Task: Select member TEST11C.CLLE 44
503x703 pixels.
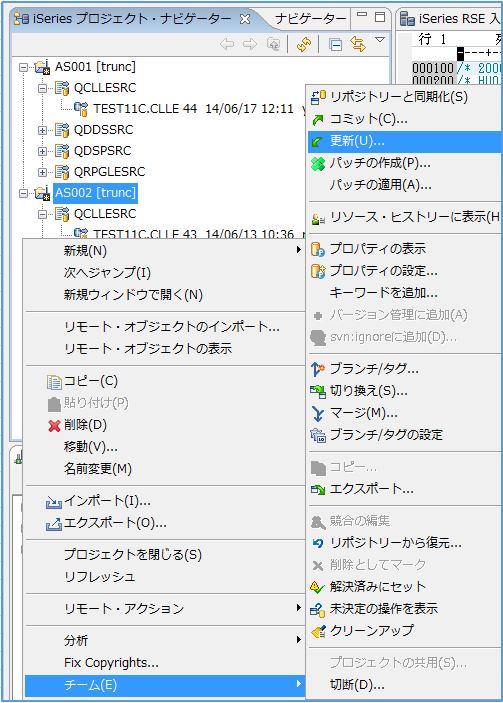Action: click(145, 108)
